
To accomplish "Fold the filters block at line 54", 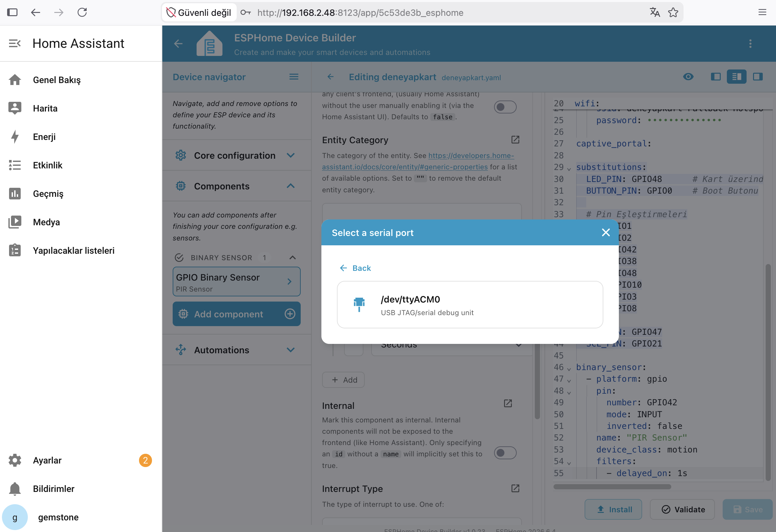I will coord(569,463).
